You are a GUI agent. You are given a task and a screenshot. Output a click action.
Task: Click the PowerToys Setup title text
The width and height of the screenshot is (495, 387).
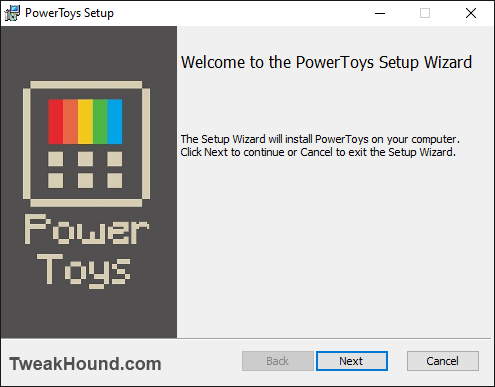click(69, 13)
